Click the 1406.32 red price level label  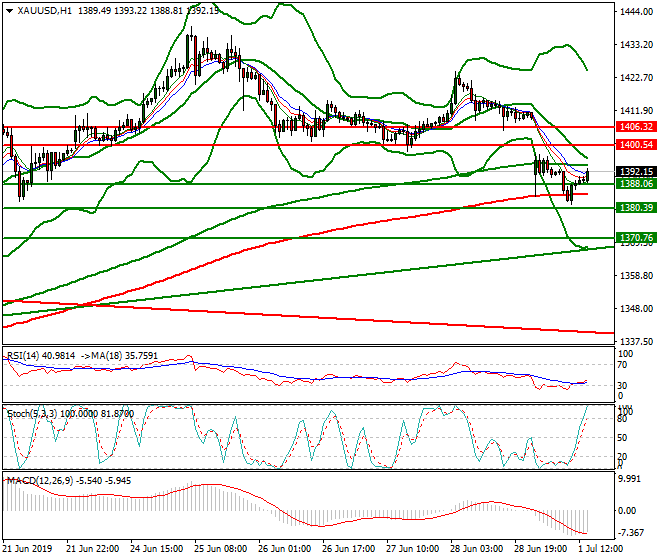point(636,126)
